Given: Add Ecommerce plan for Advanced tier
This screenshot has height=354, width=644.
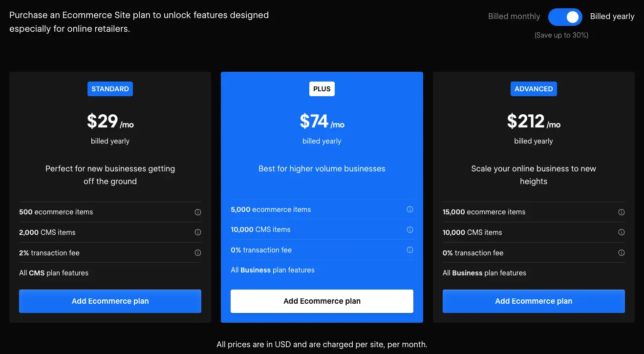Looking at the screenshot, I should [x=534, y=301].
